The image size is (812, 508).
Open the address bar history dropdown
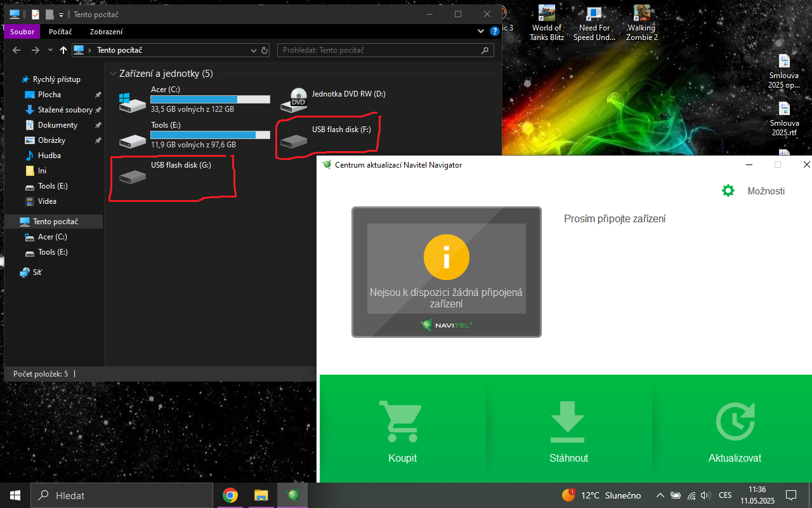[253, 50]
